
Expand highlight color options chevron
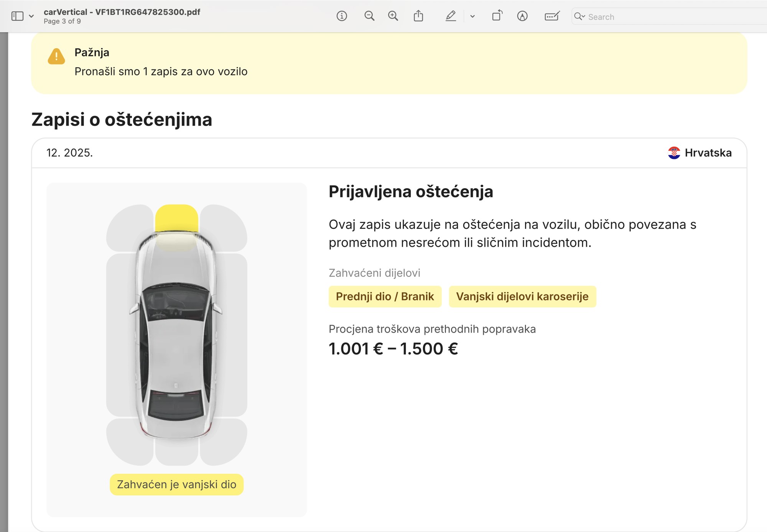point(472,16)
